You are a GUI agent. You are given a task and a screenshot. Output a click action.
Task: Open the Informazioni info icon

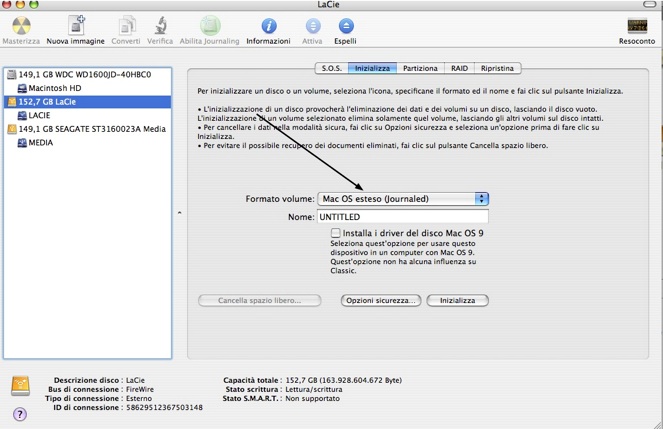269,26
